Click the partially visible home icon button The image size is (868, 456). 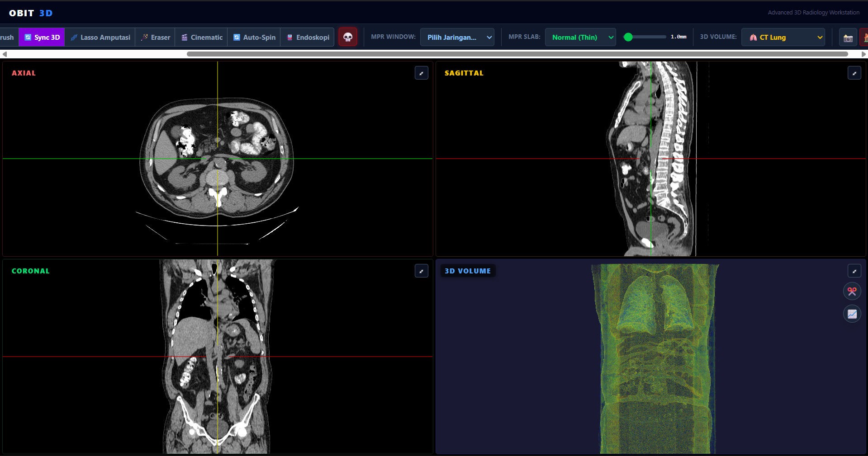pyautogui.click(x=864, y=37)
